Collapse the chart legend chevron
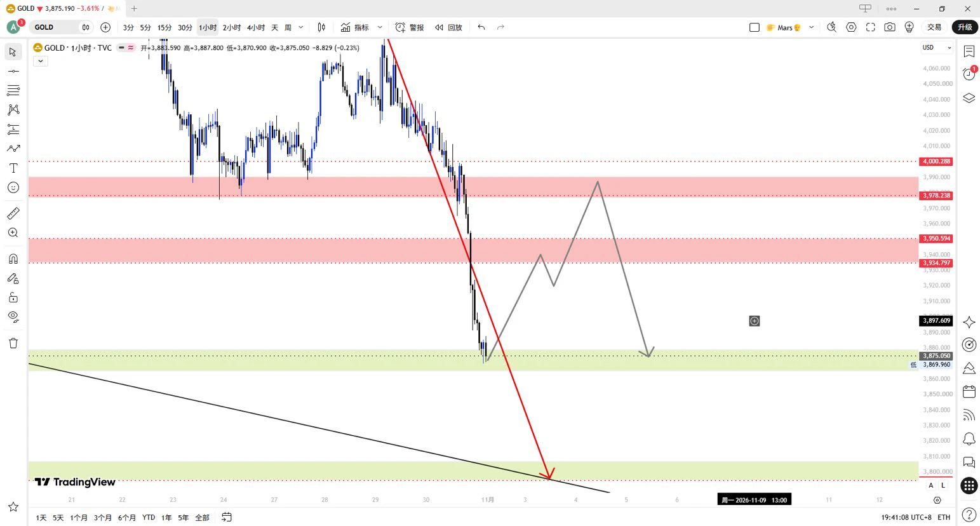This screenshot has height=526, width=980. 41,61
